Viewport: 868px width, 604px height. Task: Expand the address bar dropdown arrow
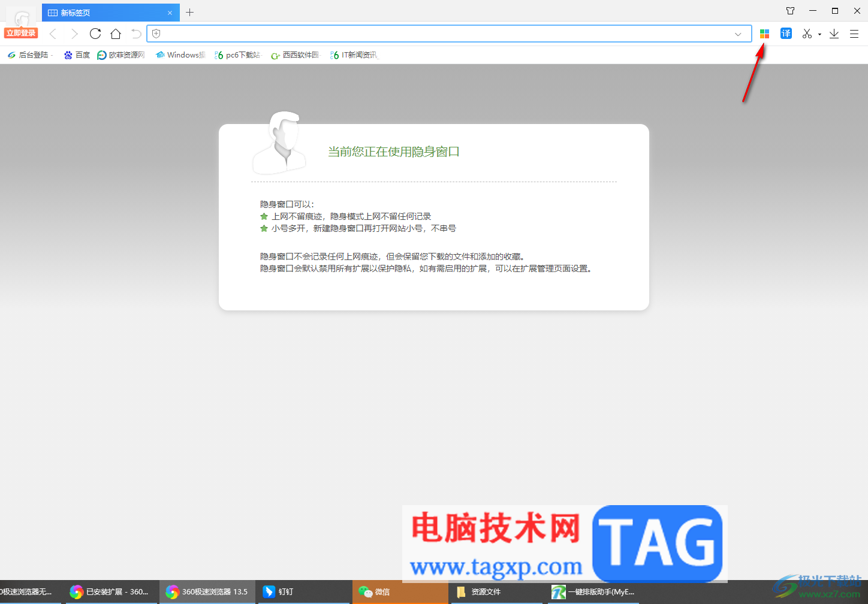pos(738,34)
